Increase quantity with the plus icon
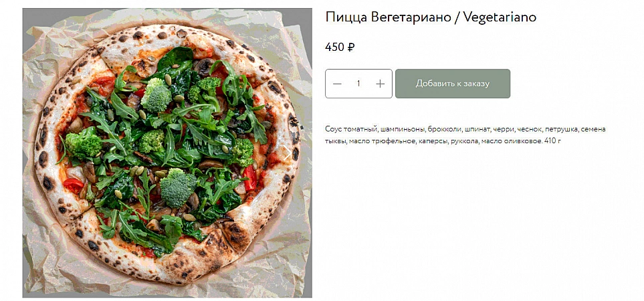644x301 pixels. tap(381, 84)
